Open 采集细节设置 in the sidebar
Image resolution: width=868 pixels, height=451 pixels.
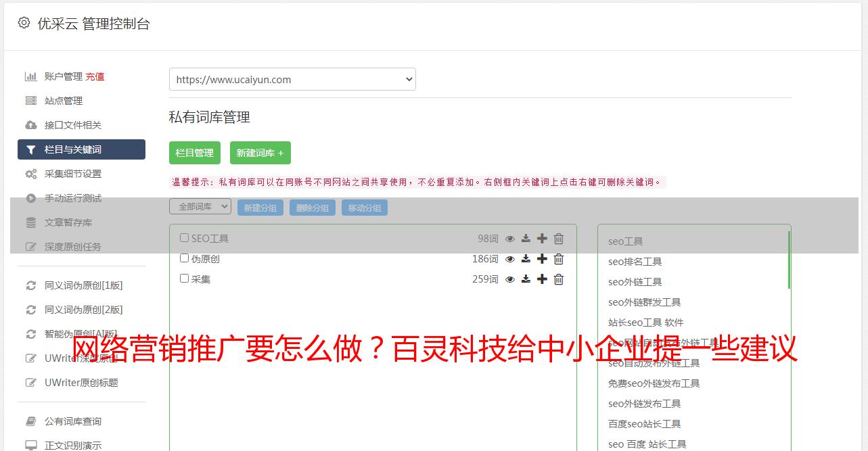coord(73,174)
